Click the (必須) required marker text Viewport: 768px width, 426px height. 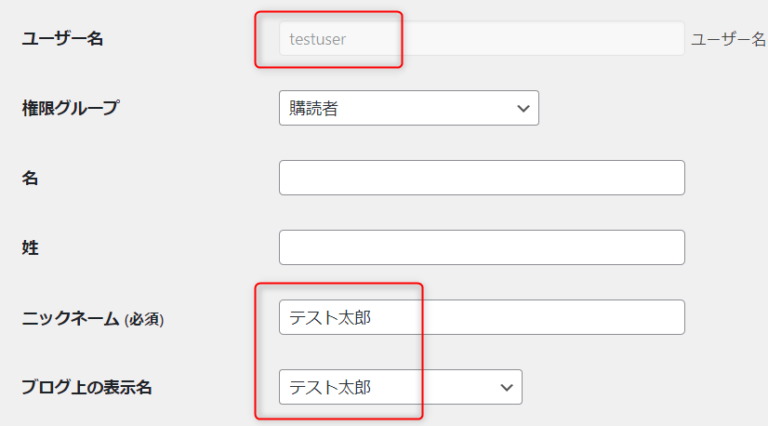click(x=144, y=320)
